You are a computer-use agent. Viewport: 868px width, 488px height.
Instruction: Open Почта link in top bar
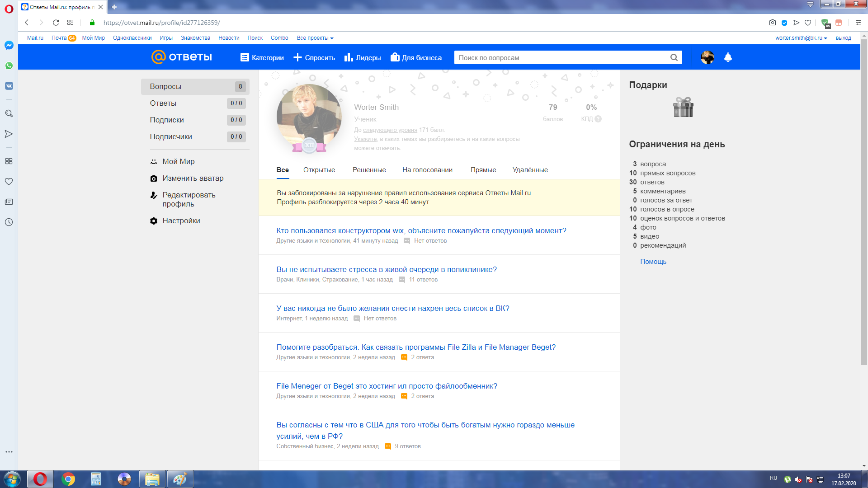(x=59, y=38)
